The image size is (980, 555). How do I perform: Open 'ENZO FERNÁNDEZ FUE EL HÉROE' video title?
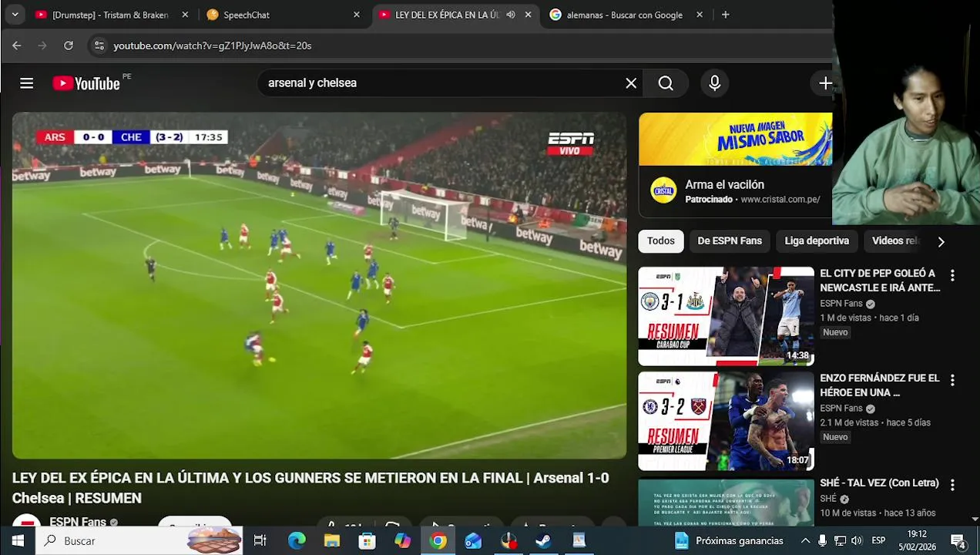880,385
